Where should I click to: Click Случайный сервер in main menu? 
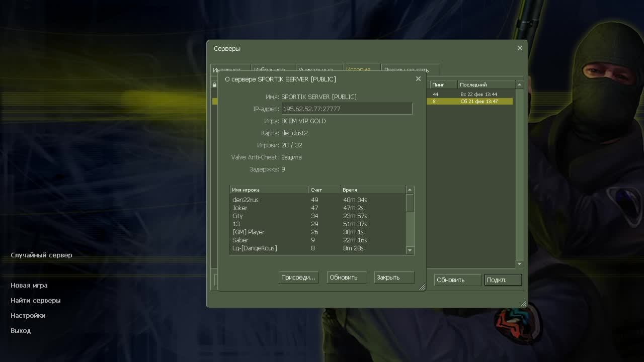pos(41,255)
